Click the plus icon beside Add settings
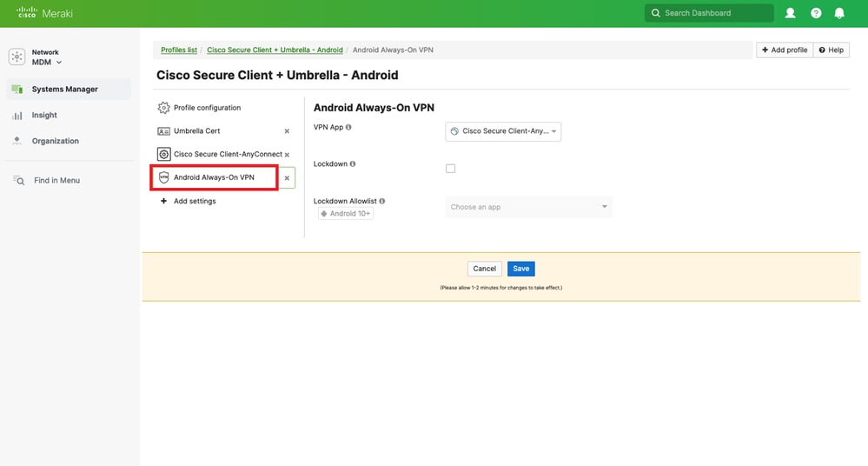Image resolution: width=868 pixels, height=466 pixels. coord(163,201)
